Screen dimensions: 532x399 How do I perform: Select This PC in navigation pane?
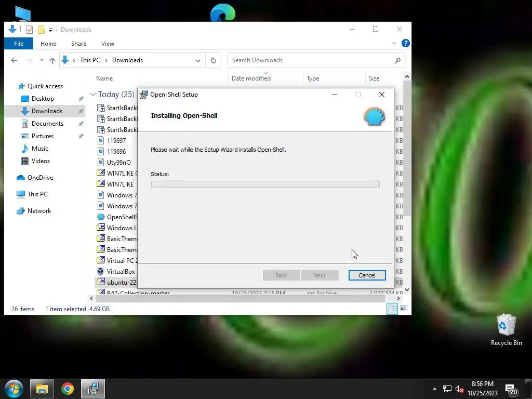(x=37, y=194)
